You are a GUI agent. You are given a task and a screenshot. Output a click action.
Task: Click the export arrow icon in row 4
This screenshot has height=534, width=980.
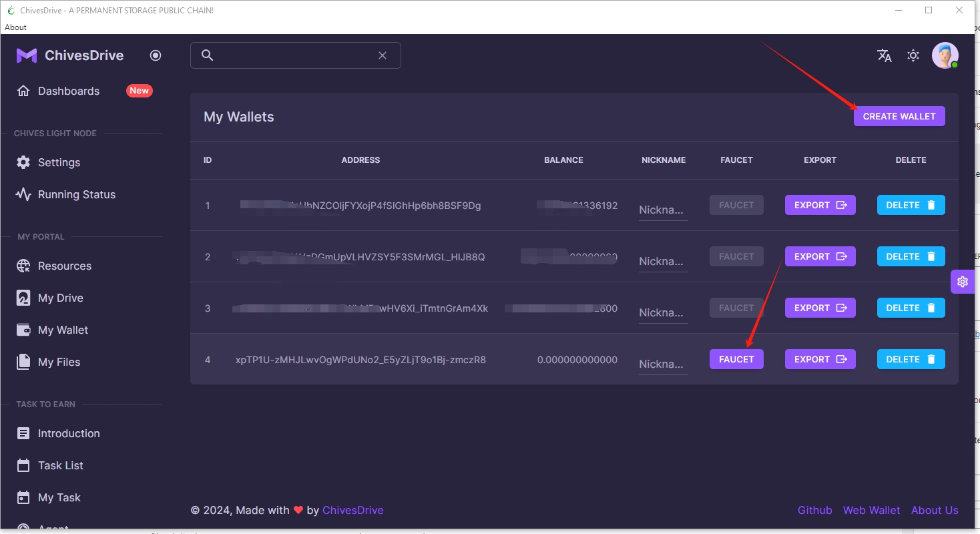tap(842, 359)
